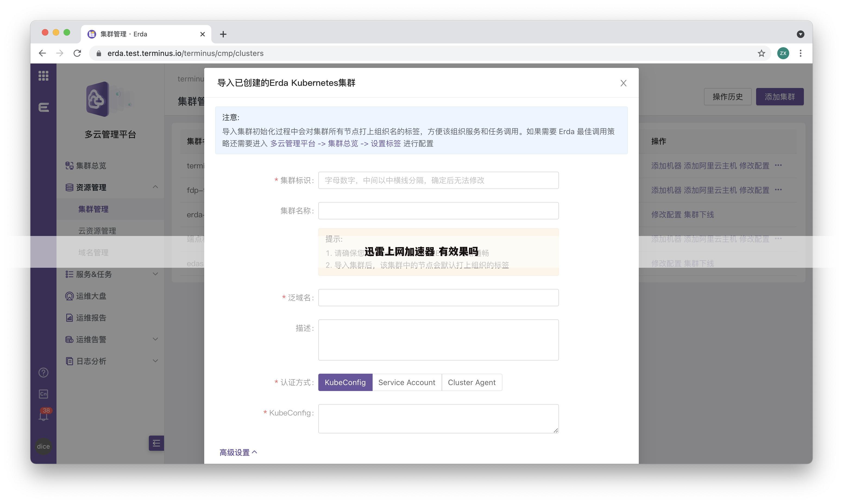Click the 多云管理平台 cloud logo image
The image size is (843, 504).
pos(110,99)
